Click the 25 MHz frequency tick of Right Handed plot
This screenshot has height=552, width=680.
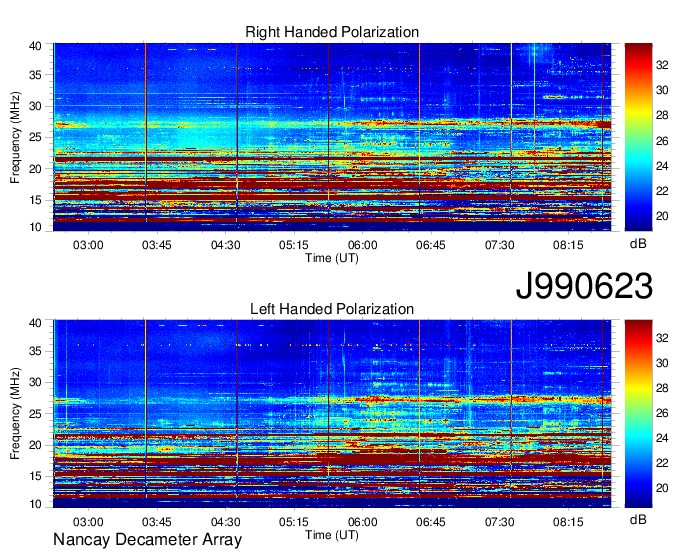pos(35,137)
